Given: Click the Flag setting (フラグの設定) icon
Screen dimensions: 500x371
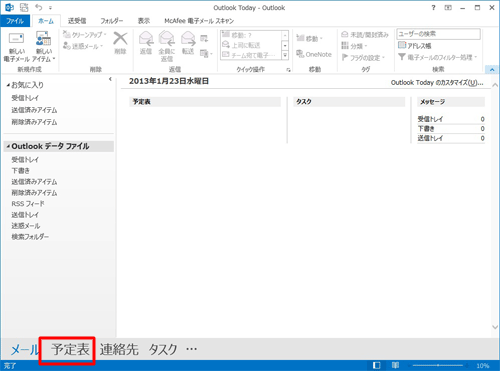Looking at the screenshot, I should [345, 57].
